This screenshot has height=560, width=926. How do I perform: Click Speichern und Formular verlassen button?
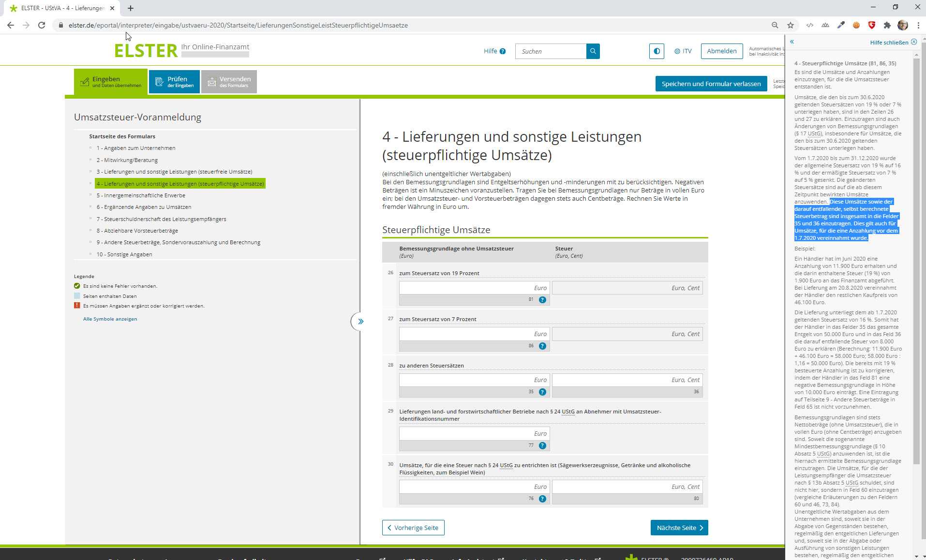coord(711,84)
